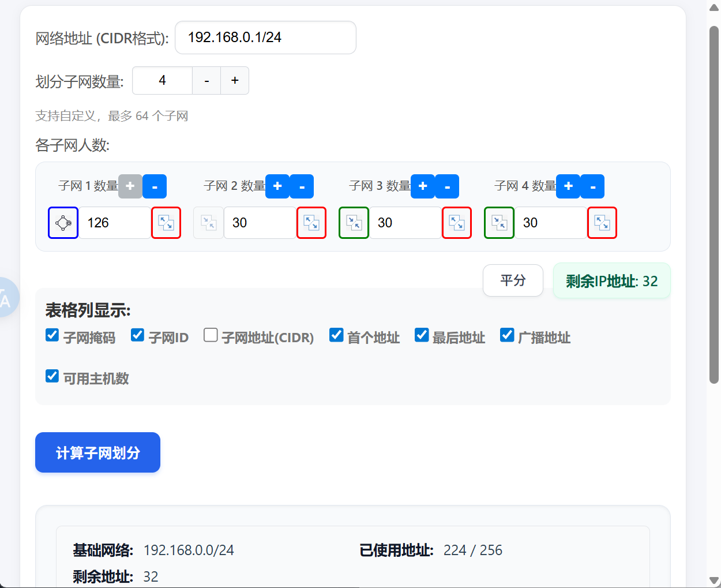Click the translate icon at the left edge
Viewport: 721px width, 588px height.
(x=7, y=298)
